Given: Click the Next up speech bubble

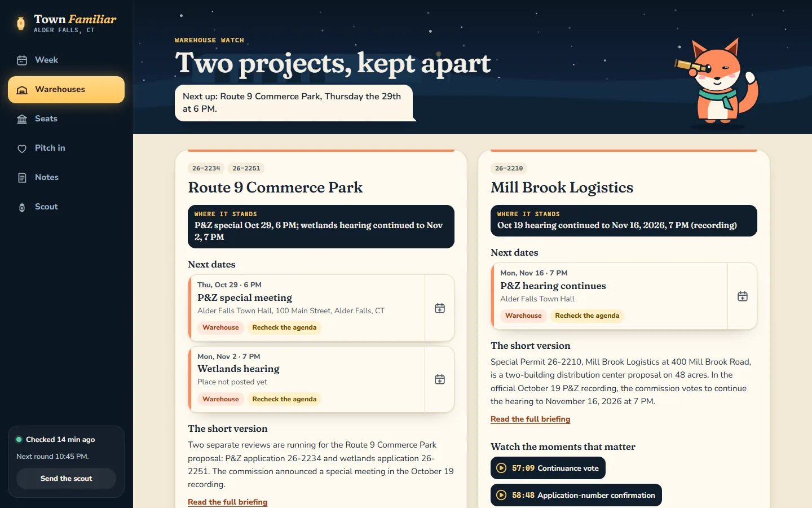Looking at the screenshot, I should pos(294,103).
